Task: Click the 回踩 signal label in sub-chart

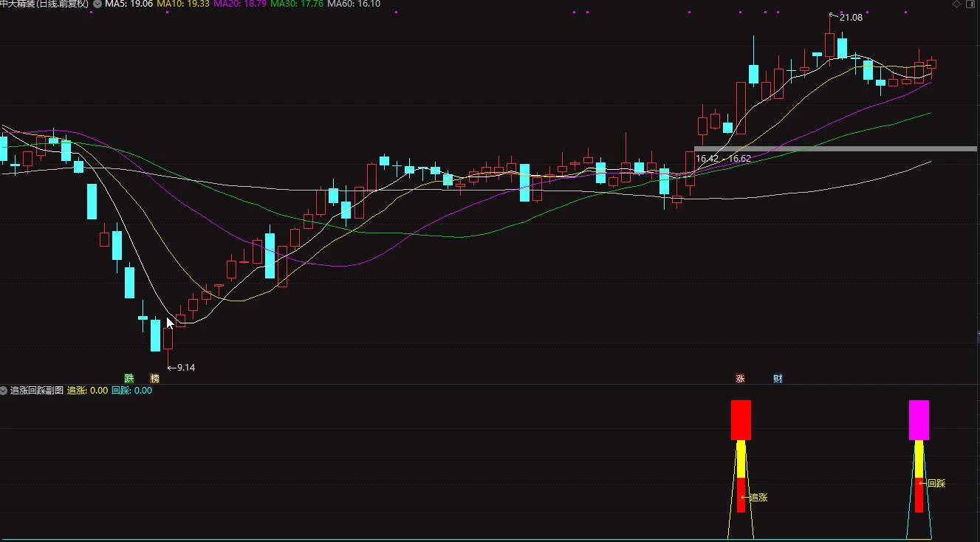Action: (x=936, y=484)
